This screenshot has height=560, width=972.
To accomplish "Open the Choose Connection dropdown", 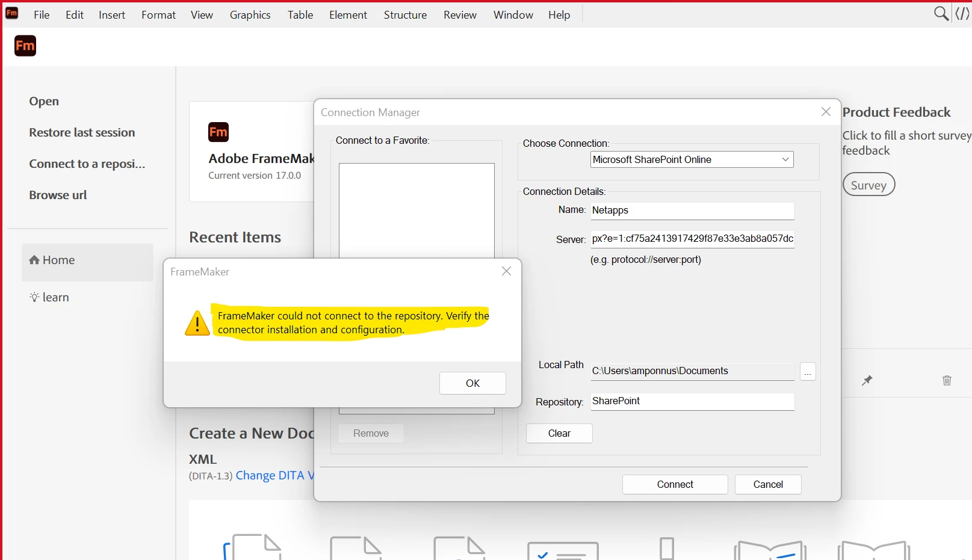I will [x=692, y=159].
